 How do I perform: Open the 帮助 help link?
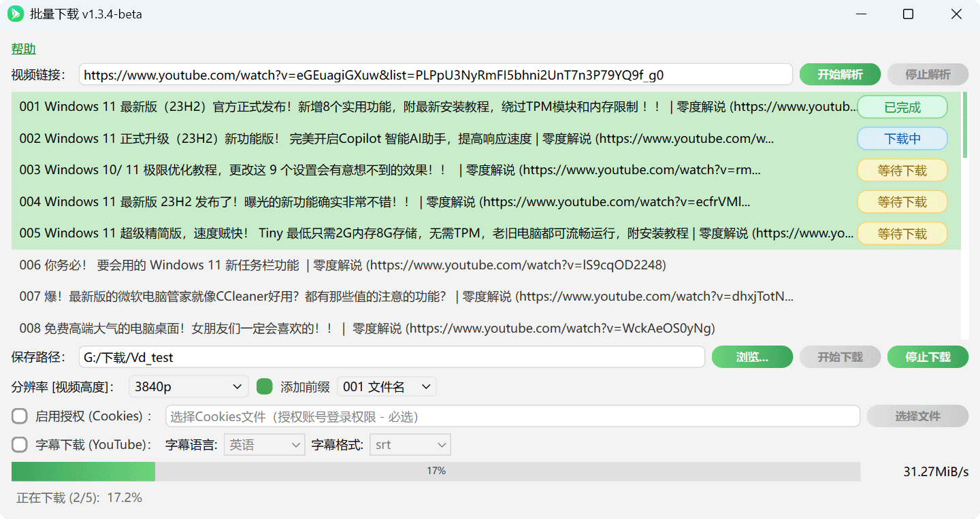pos(24,49)
